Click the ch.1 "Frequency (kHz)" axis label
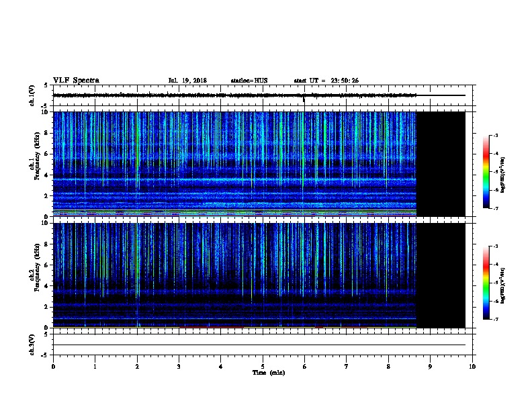Image resolution: width=532 pixels, height=411 pixels. [37, 156]
